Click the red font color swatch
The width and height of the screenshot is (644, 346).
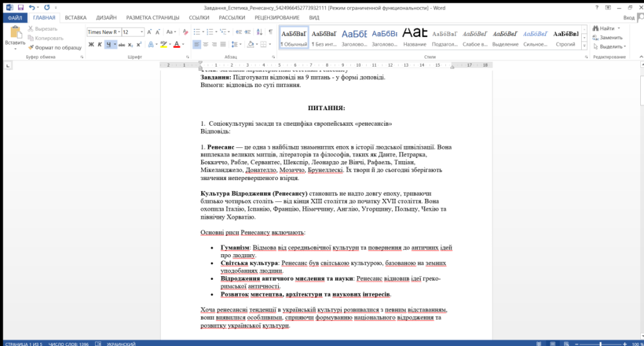176,44
